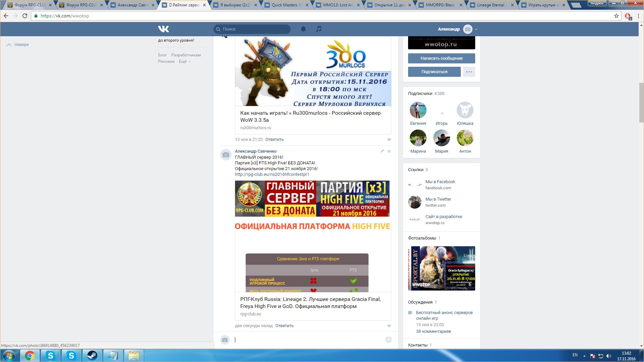Screen dimensions: 644x362
Task: Click browser back arrow
Action: 6,16
